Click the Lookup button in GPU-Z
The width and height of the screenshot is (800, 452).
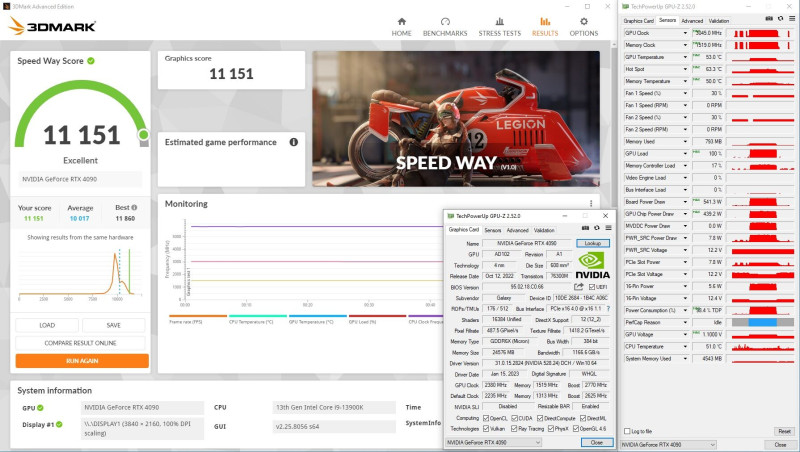point(593,243)
